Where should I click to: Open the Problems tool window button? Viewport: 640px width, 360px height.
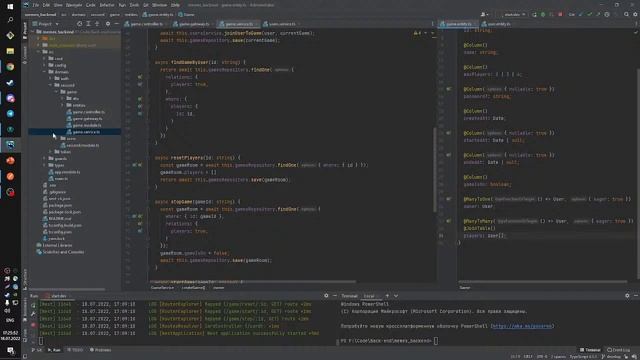(x=100, y=350)
